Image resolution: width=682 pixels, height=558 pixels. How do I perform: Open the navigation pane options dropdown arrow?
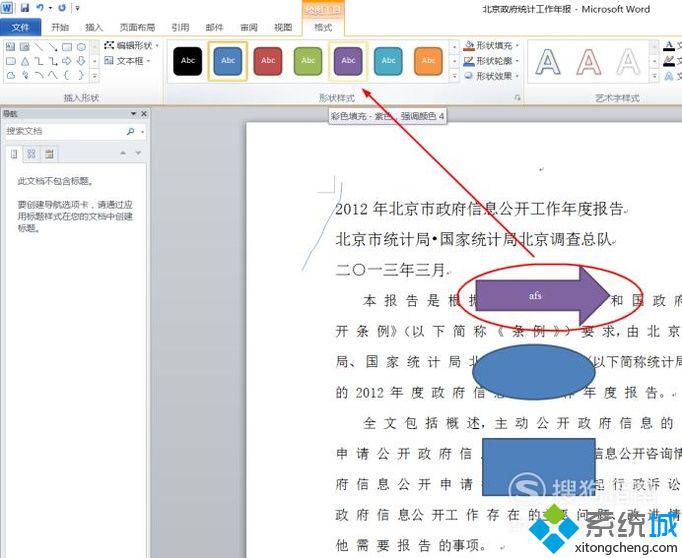coord(134,114)
